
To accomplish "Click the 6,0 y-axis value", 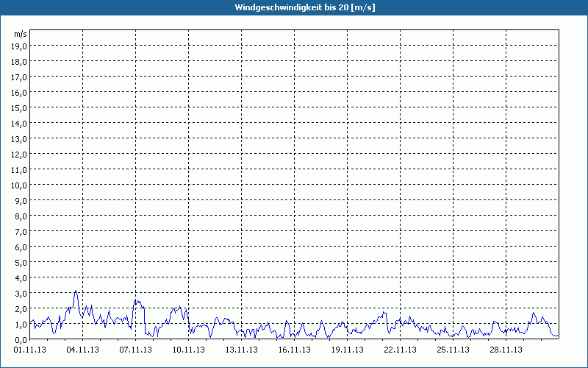I will click(x=21, y=247).
